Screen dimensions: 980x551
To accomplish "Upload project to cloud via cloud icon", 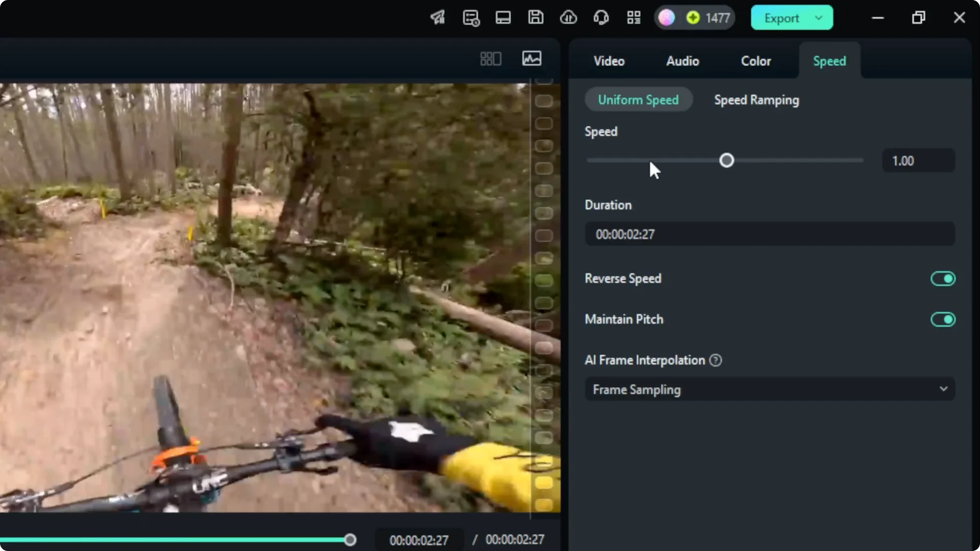I will point(568,17).
